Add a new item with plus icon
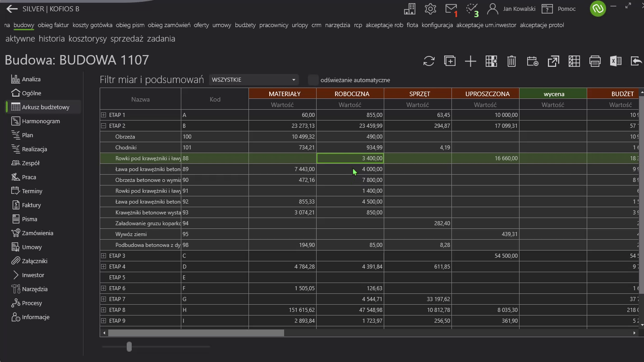Viewport: 644px width, 362px height. tap(470, 61)
